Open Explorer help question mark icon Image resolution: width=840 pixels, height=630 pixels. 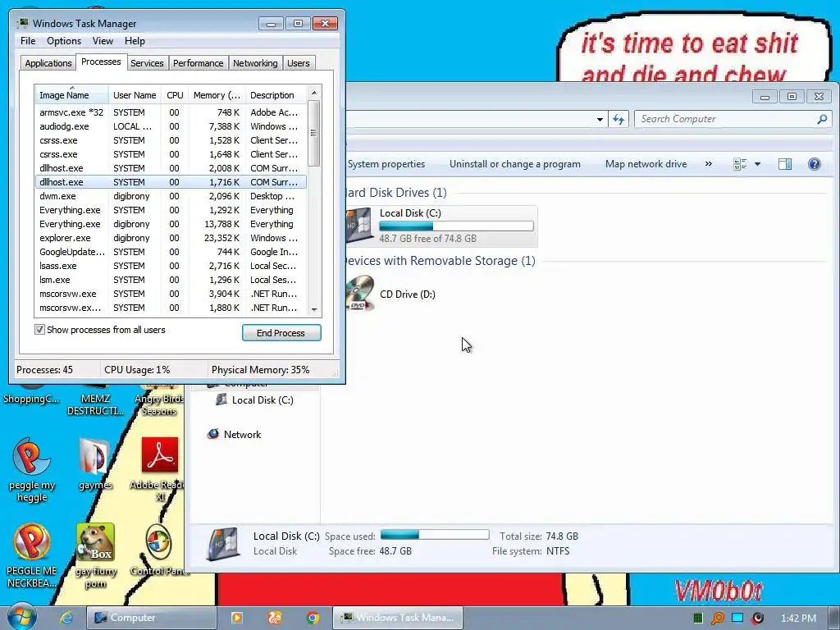(814, 164)
